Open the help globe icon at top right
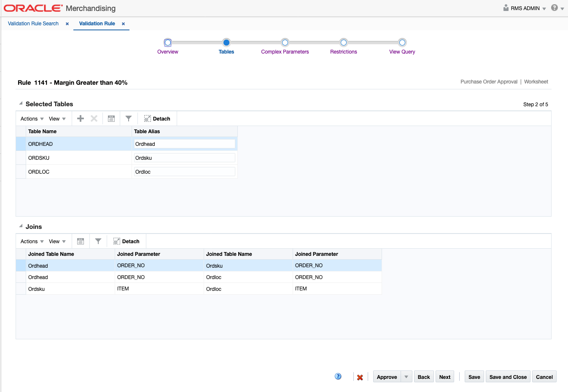Image resolution: width=568 pixels, height=392 pixels. pos(554,8)
